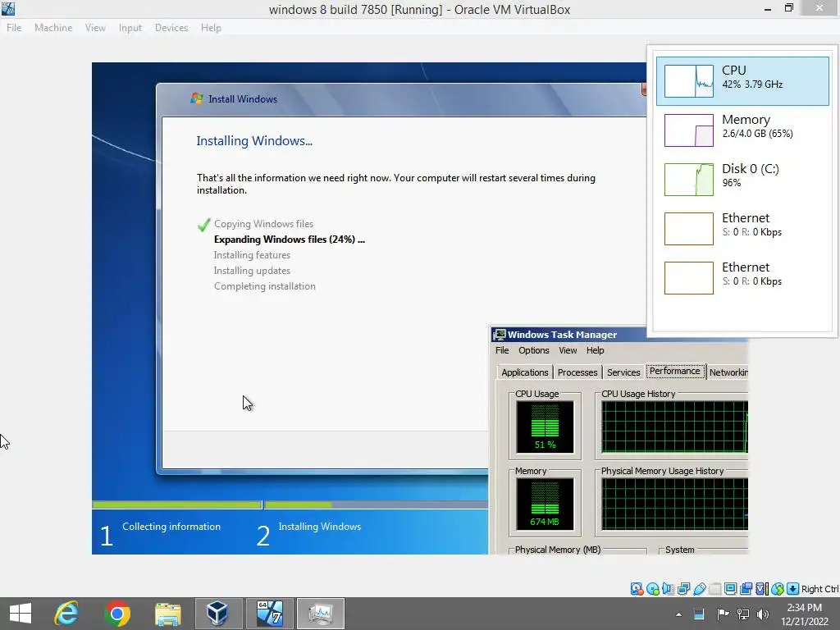The image size is (840, 630).
Task: Open the VirtualBox Input menu
Action: tap(130, 27)
